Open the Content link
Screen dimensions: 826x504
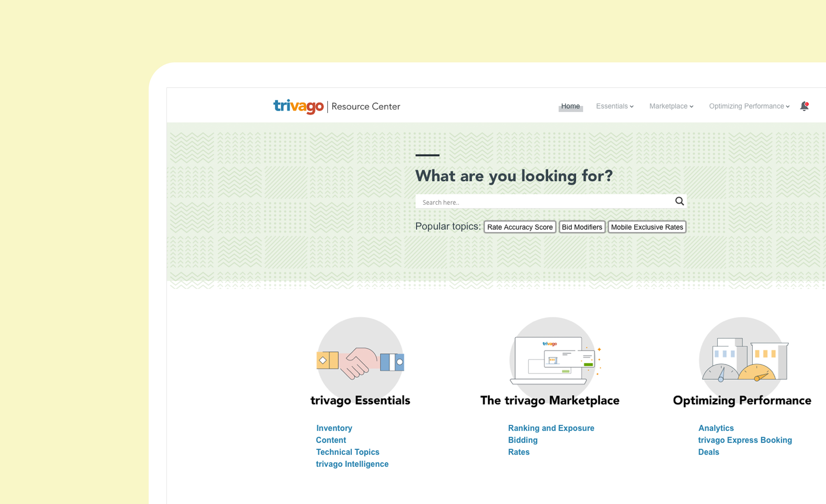tap(331, 440)
